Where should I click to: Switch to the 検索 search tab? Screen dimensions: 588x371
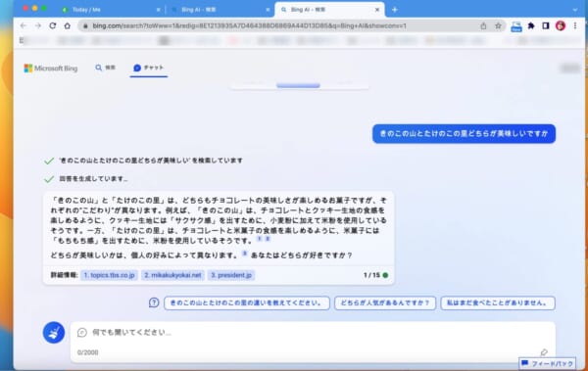pyautogui.click(x=106, y=68)
